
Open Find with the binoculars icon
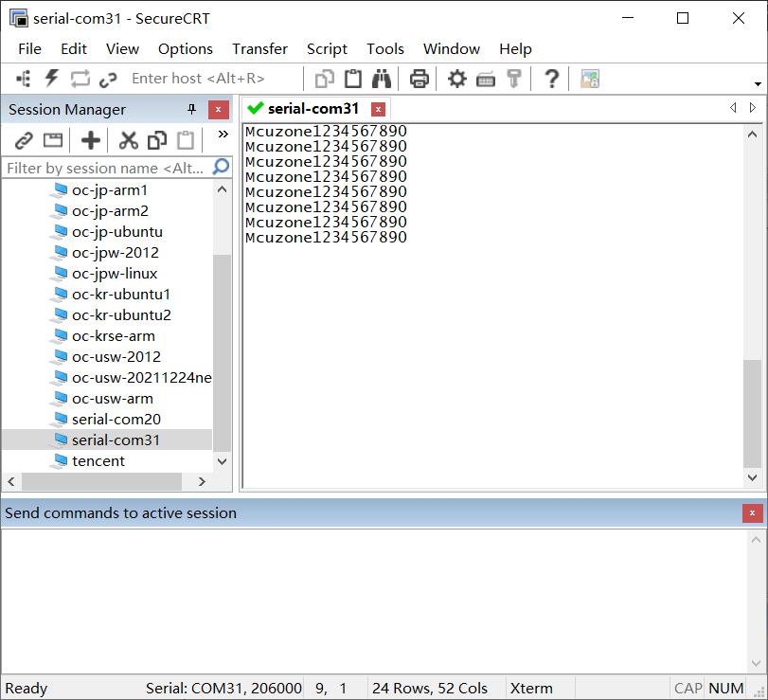[x=381, y=79]
